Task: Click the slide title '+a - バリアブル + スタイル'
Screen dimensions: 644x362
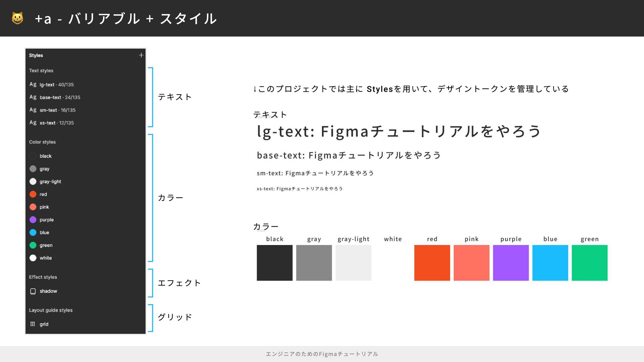Action: coord(126,18)
